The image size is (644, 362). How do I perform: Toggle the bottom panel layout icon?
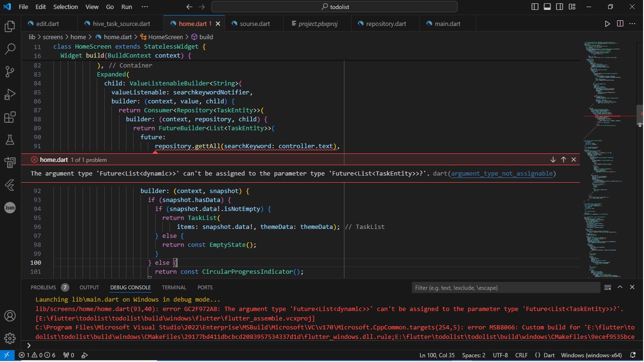tap(547, 7)
